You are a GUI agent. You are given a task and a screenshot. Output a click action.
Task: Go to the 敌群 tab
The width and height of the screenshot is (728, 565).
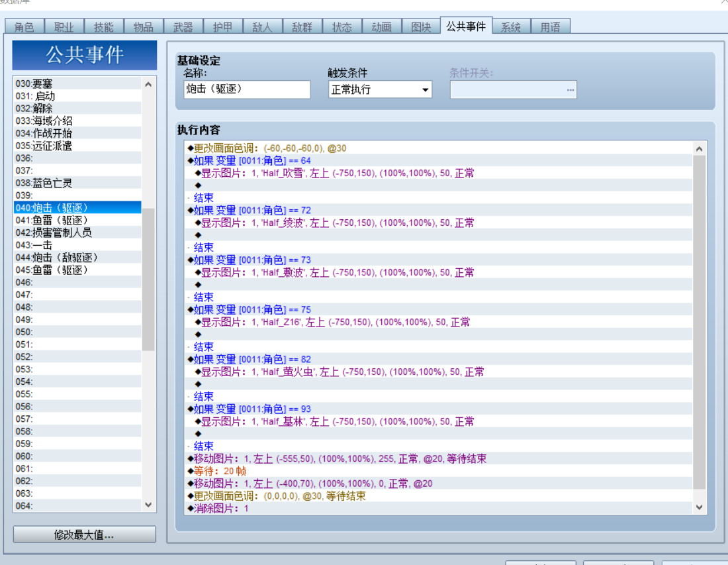pyautogui.click(x=302, y=27)
